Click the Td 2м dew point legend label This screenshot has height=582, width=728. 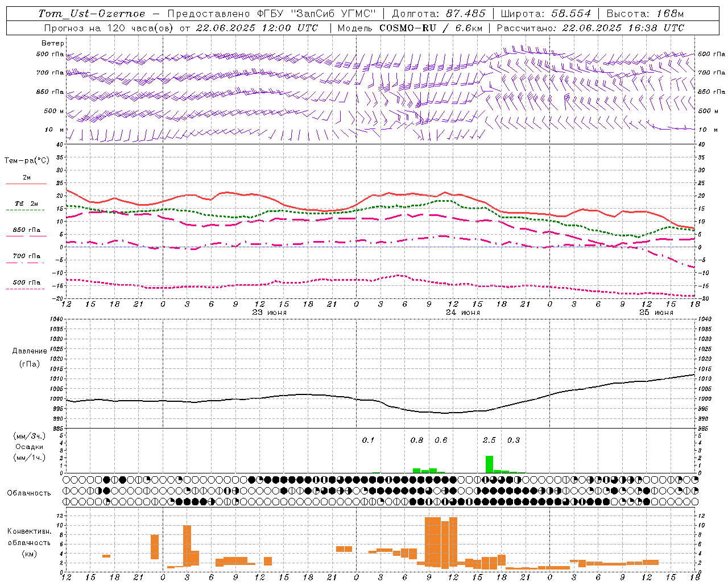pyautogui.click(x=27, y=203)
